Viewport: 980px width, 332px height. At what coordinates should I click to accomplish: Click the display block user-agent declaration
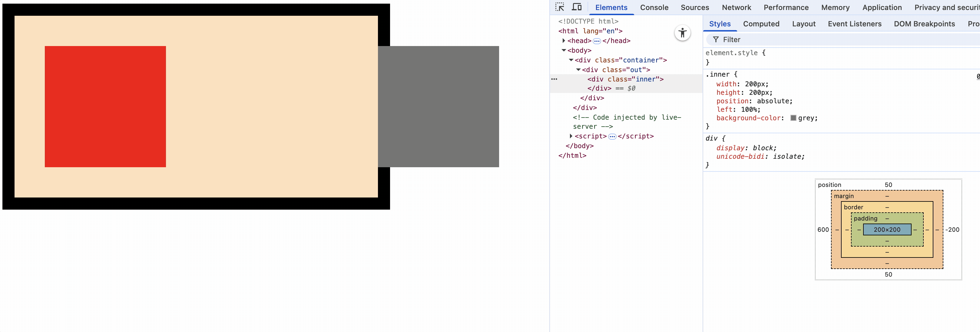pyautogui.click(x=746, y=148)
